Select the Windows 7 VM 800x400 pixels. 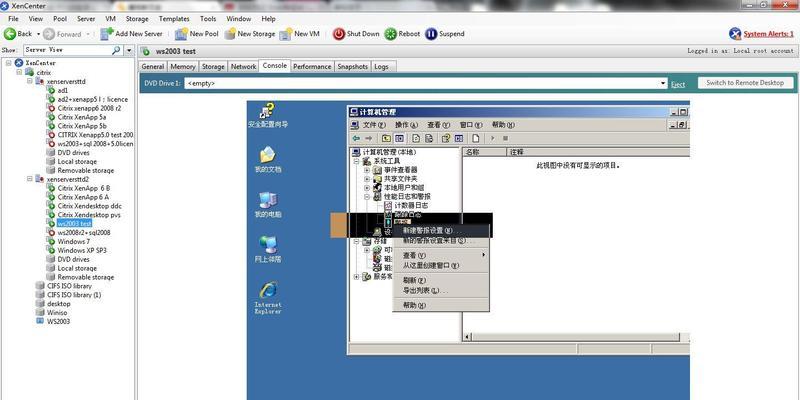73,241
